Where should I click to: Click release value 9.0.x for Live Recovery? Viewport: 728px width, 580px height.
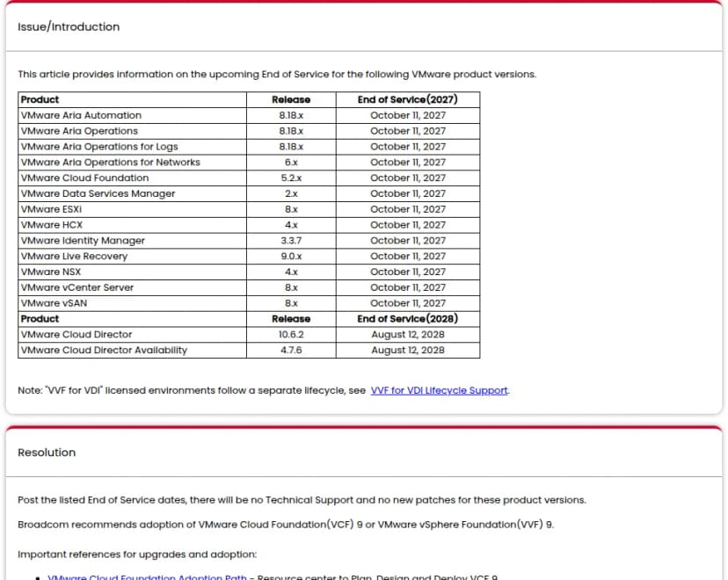(x=291, y=257)
